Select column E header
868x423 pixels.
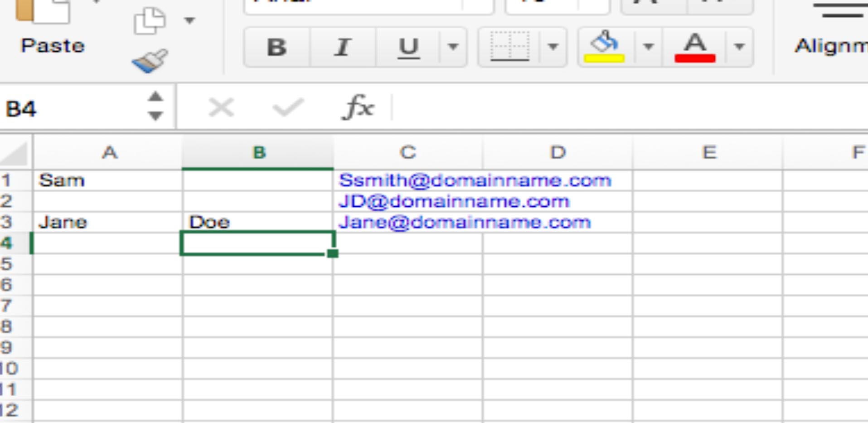click(x=708, y=153)
